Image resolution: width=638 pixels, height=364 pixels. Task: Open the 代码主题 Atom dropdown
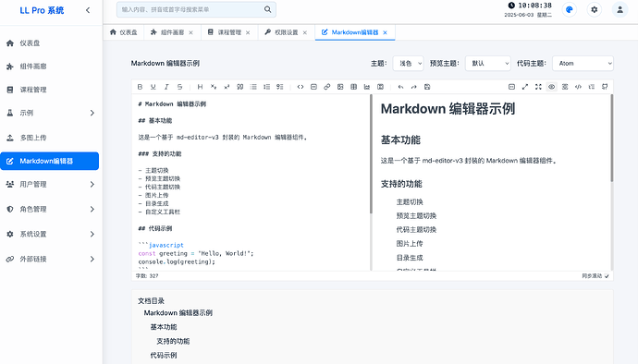pyautogui.click(x=583, y=64)
